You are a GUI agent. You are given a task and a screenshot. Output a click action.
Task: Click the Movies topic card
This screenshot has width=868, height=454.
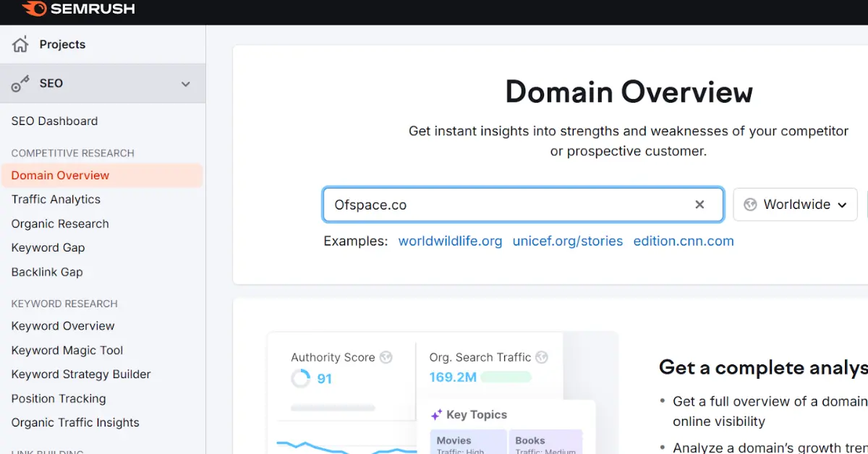click(x=469, y=442)
